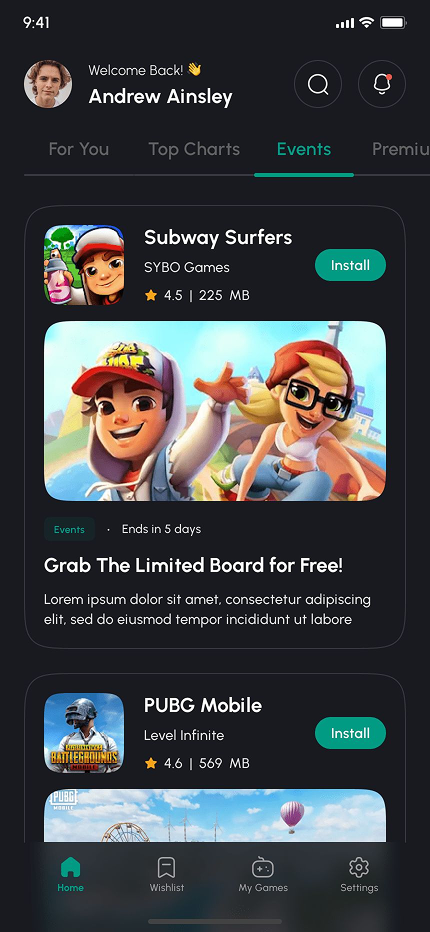Switch to the Premium tab
430x932 pixels.
[x=401, y=149]
